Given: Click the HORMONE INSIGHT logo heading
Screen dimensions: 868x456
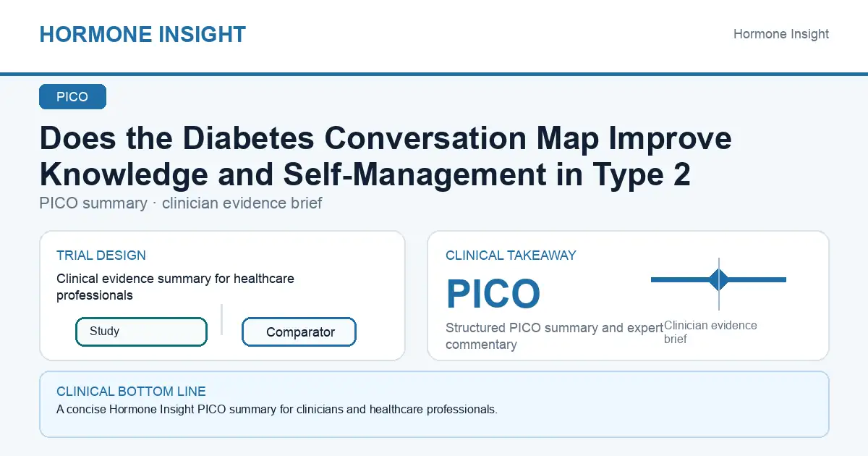Looking at the screenshot, I should (x=142, y=34).
